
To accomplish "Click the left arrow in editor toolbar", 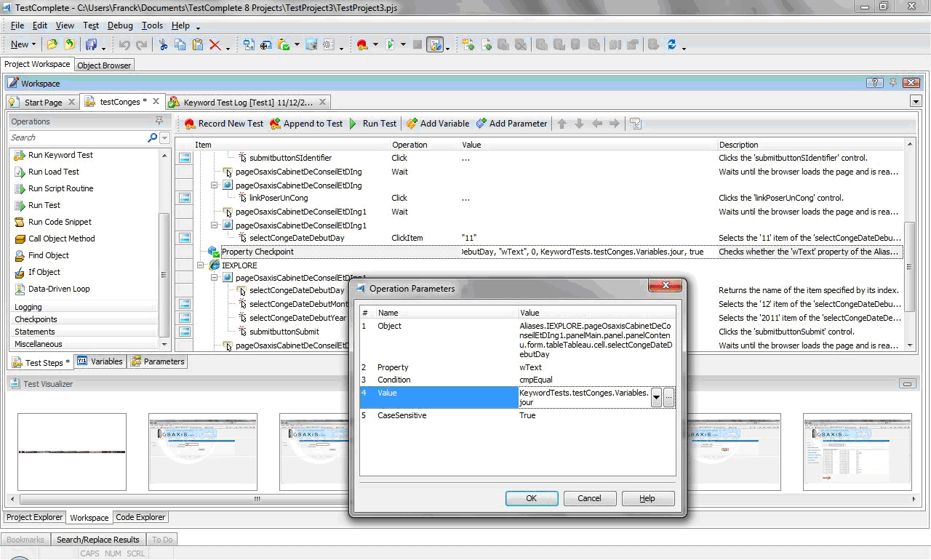I will tap(597, 124).
